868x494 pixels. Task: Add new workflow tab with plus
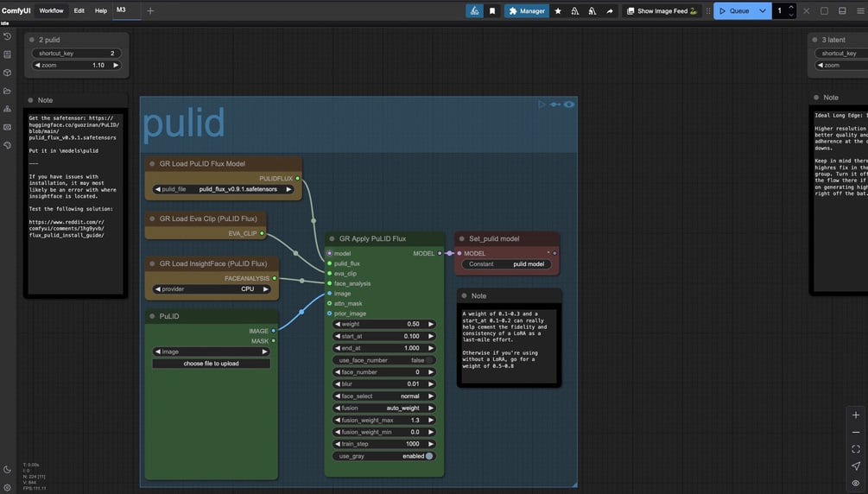click(150, 10)
